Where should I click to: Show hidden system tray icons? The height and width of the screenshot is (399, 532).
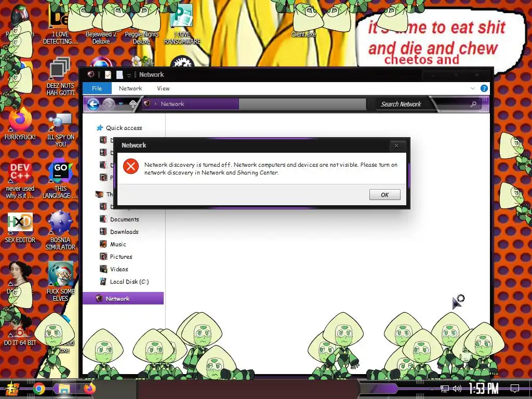(x=432, y=389)
